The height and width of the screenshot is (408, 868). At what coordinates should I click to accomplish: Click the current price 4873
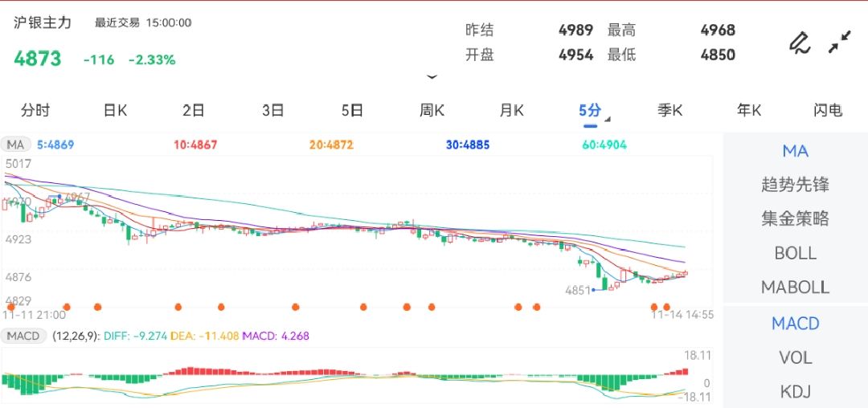click(38, 59)
